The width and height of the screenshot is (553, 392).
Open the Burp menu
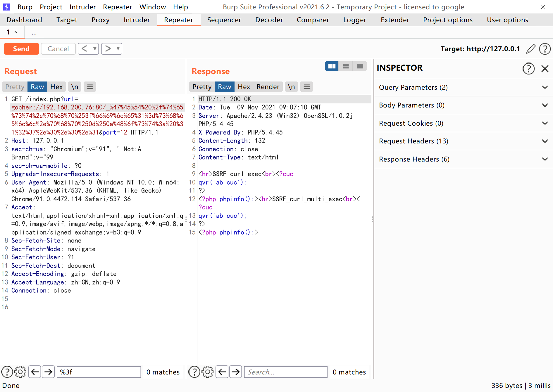25,7
